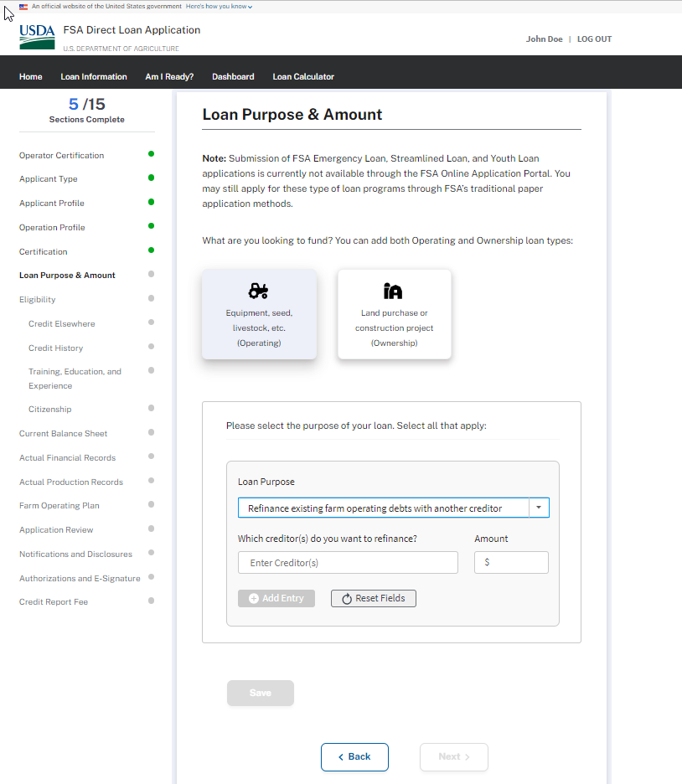Image resolution: width=682 pixels, height=784 pixels.
Task: Open Actual Financial Records section
Action: pyautogui.click(x=68, y=457)
